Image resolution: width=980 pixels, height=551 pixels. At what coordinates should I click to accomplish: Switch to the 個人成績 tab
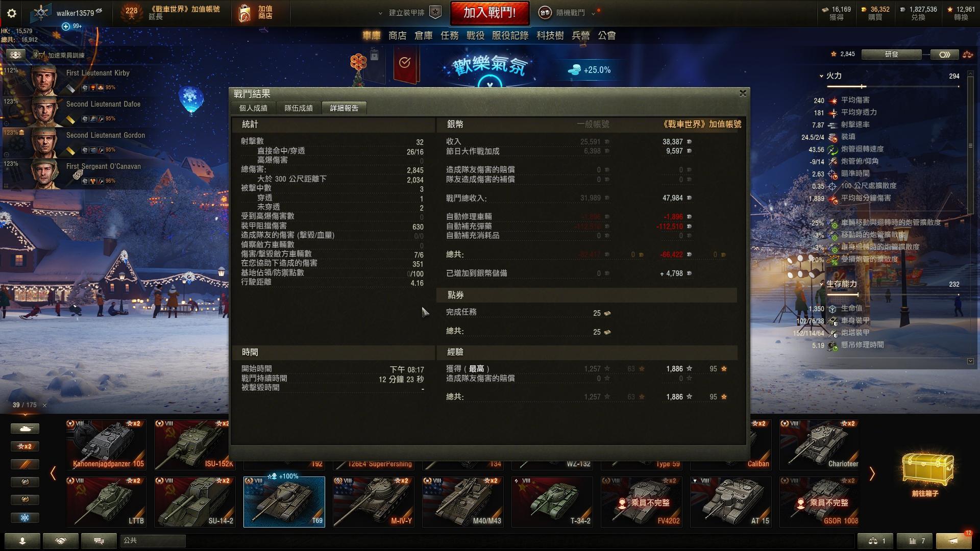(x=253, y=108)
